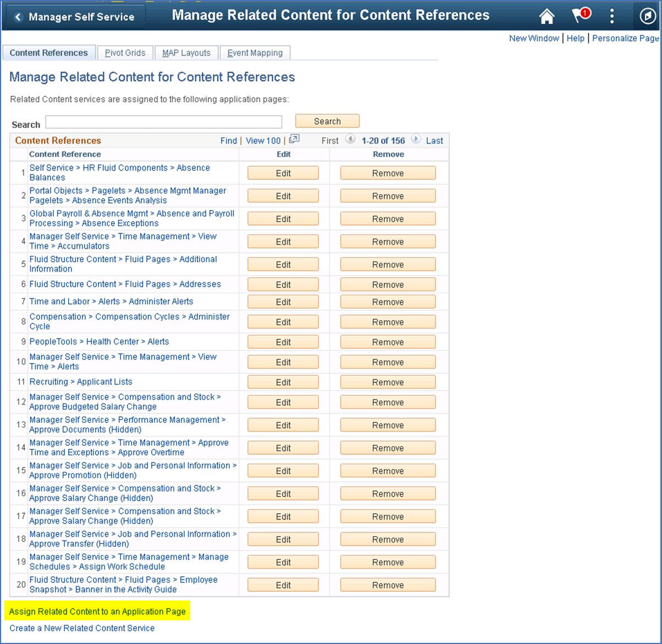Click the View 100 link

(263, 141)
